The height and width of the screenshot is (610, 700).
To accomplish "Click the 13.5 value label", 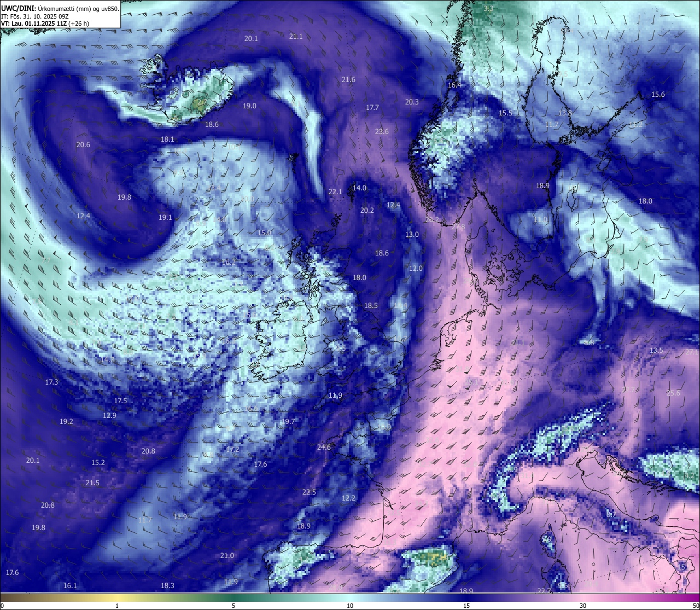I will tap(656, 351).
